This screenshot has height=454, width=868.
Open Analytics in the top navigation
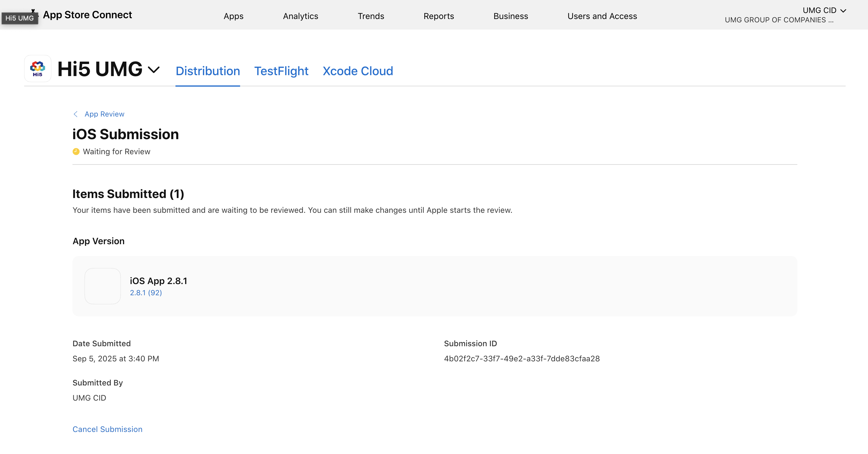[300, 16]
